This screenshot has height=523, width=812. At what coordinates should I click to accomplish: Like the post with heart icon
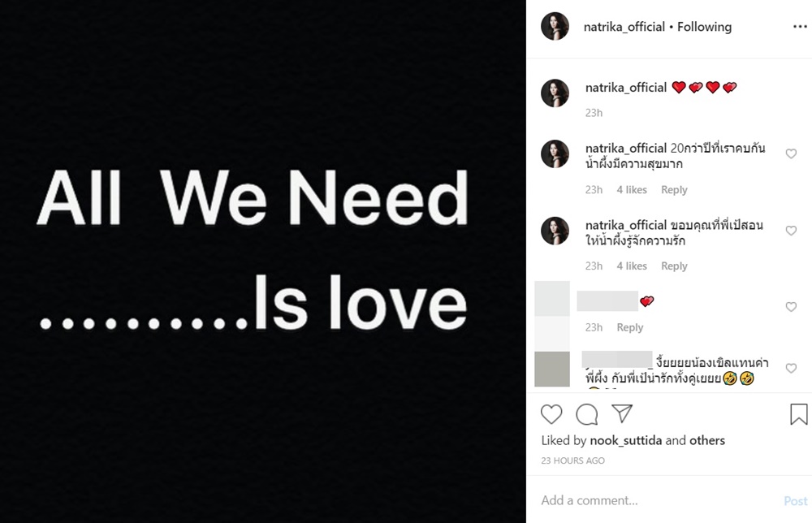tap(551, 414)
